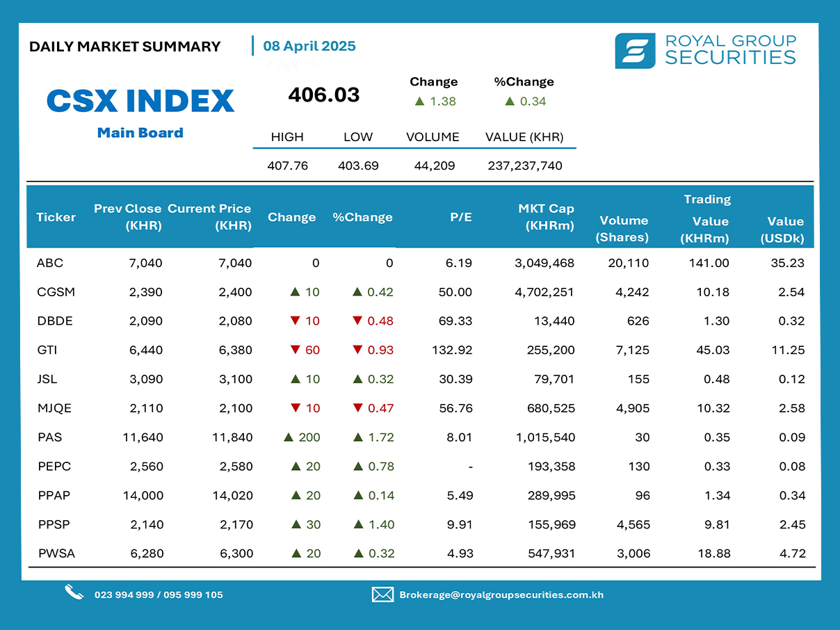The width and height of the screenshot is (840, 630).
Task: Click PPAP prev close 14,000
Action: pyautogui.click(x=143, y=496)
